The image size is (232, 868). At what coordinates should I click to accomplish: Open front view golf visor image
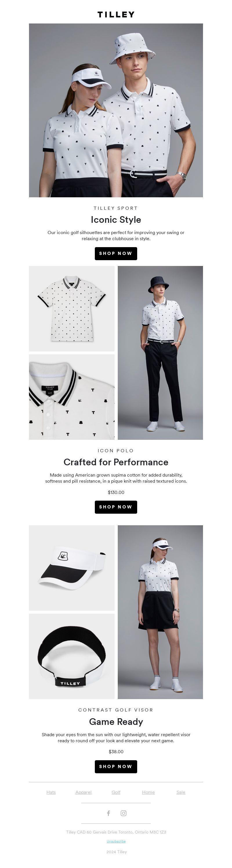[72, 568]
